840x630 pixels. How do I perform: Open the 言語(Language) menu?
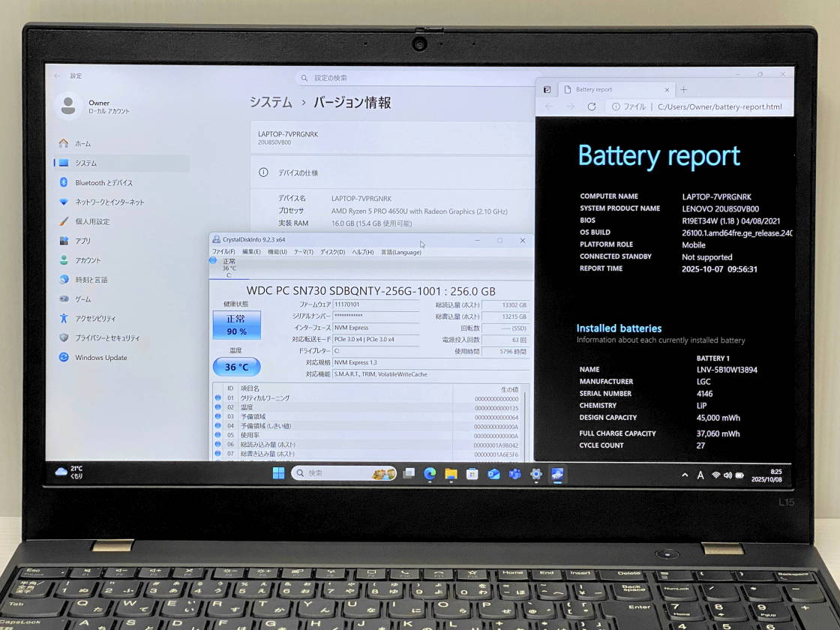400,252
